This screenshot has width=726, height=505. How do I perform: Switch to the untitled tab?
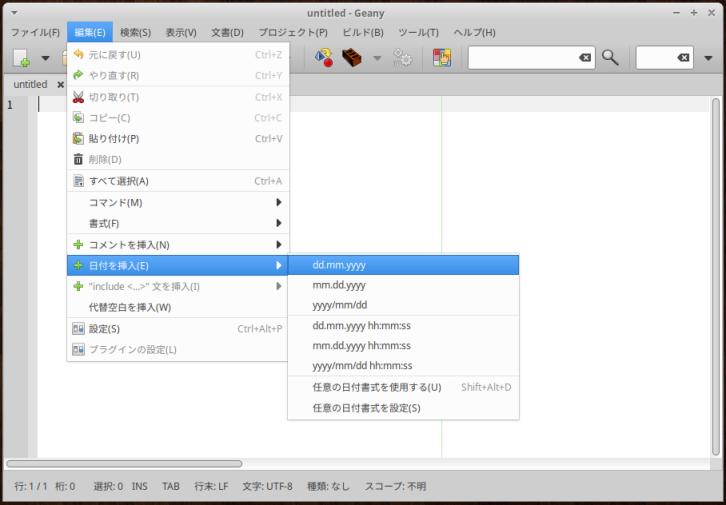click(x=31, y=84)
